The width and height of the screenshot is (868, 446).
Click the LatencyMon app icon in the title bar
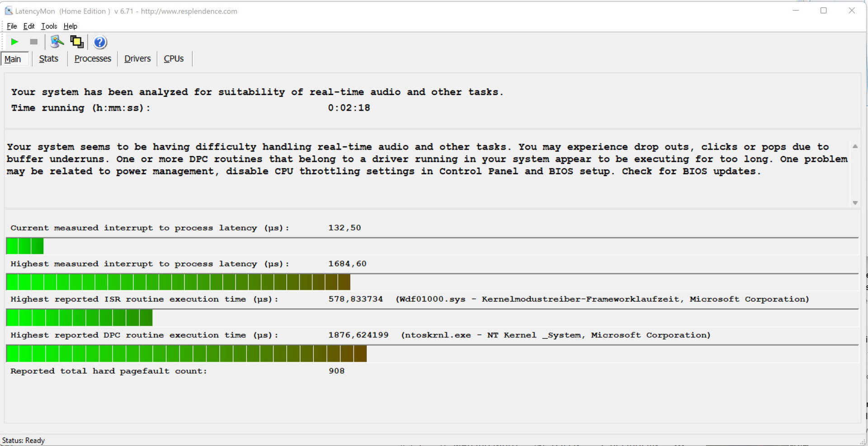(9, 11)
